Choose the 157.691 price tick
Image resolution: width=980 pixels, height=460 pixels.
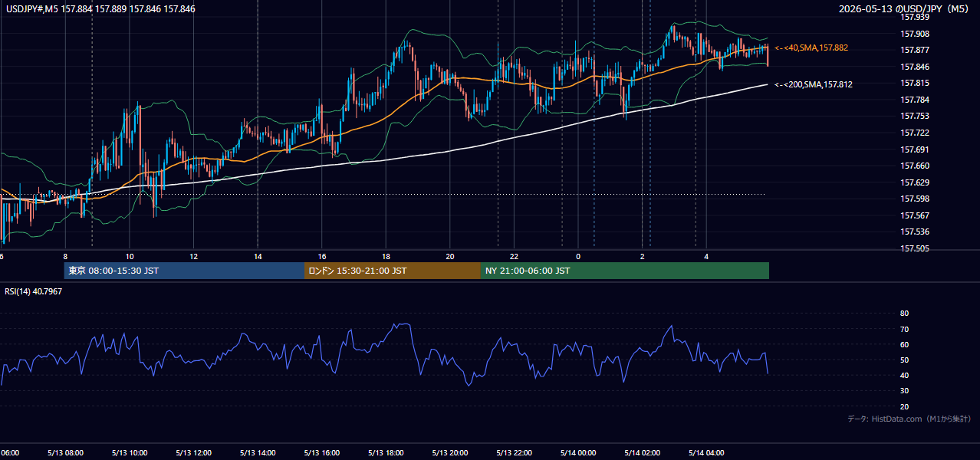pyautogui.click(x=916, y=149)
